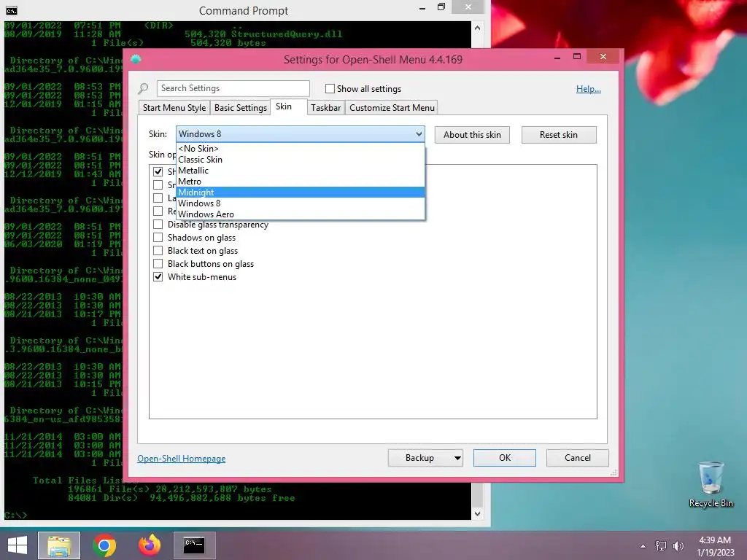
Task: Click the Command Prompt title bar icon
Action: coord(11,10)
